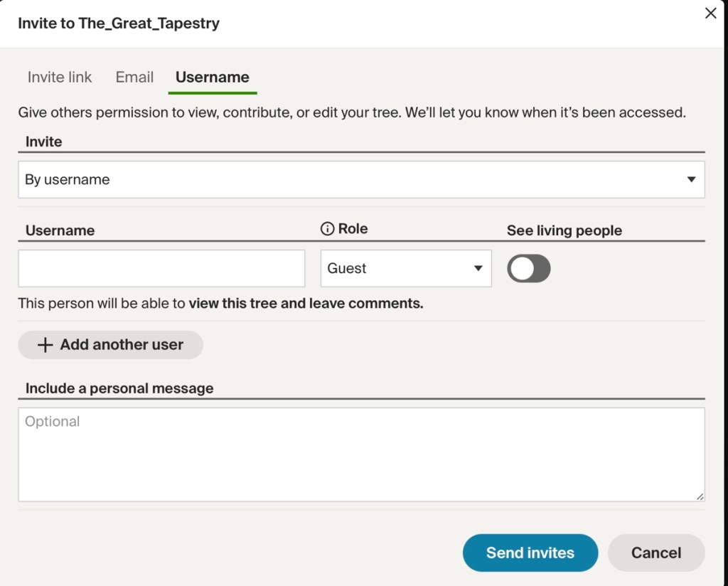Click the Cancel button
The height and width of the screenshot is (586, 728).
(x=655, y=553)
